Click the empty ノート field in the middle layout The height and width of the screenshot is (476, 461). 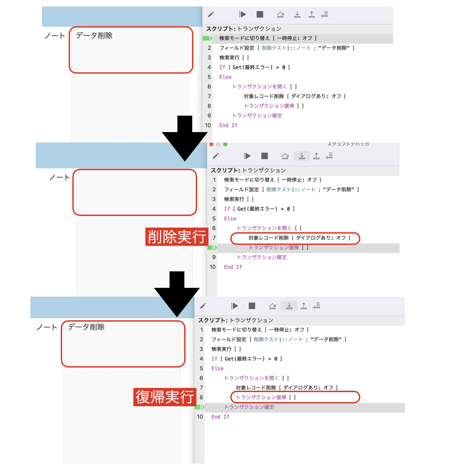click(x=134, y=192)
